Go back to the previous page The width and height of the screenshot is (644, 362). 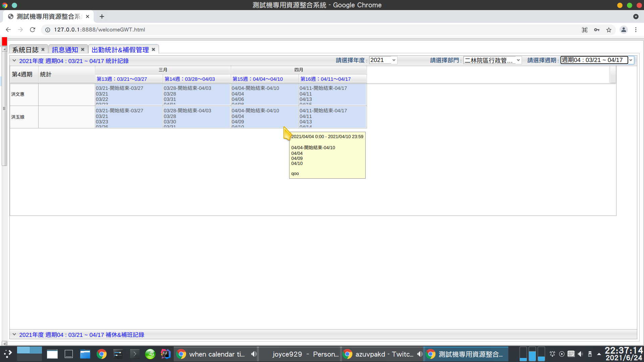click(x=8, y=30)
